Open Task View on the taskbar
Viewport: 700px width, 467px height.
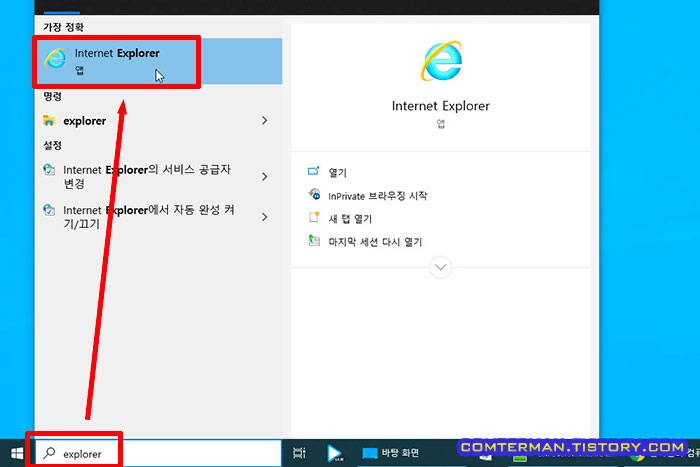tap(300, 454)
